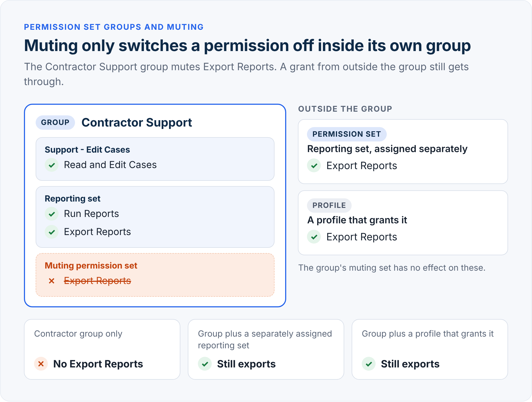Click the OUTSIDE THE GROUP label
Image resolution: width=532 pixels, height=402 pixels.
[345, 109]
